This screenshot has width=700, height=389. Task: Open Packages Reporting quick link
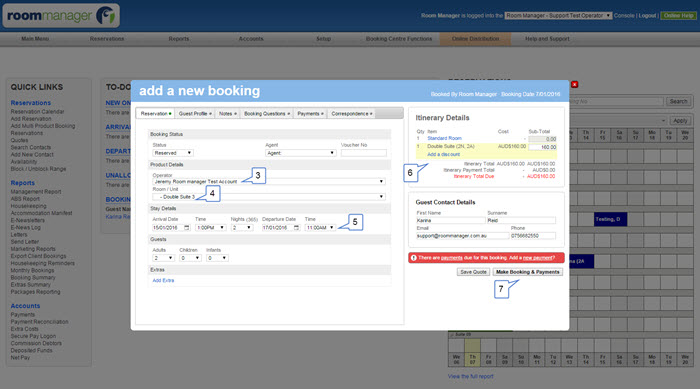click(x=35, y=292)
